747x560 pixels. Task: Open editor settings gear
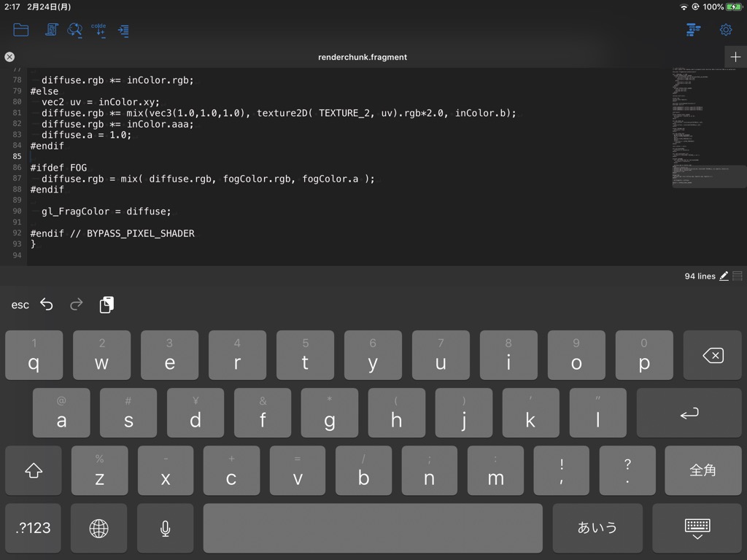[725, 30]
